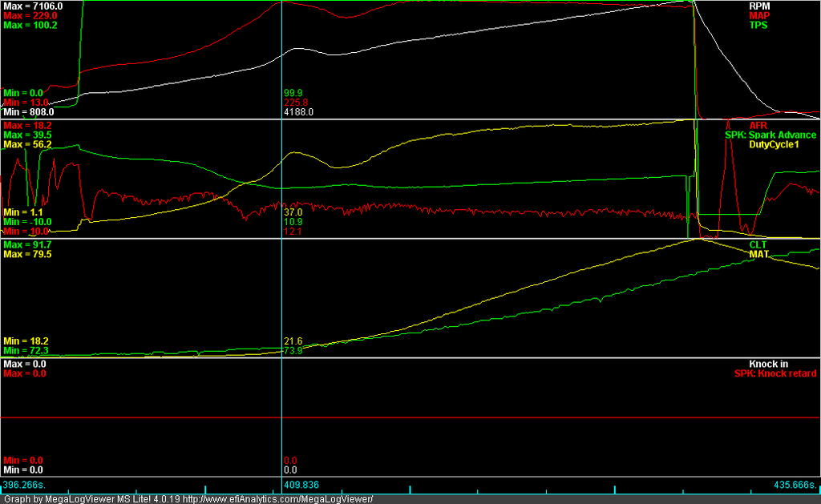Click the cursor spark advance readout 10.9
Image resolution: width=821 pixels, height=504 pixels.
(x=293, y=222)
